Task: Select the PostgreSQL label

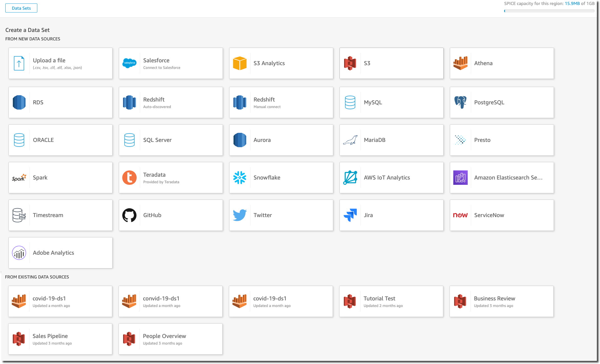Action: [x=489, y=102]
